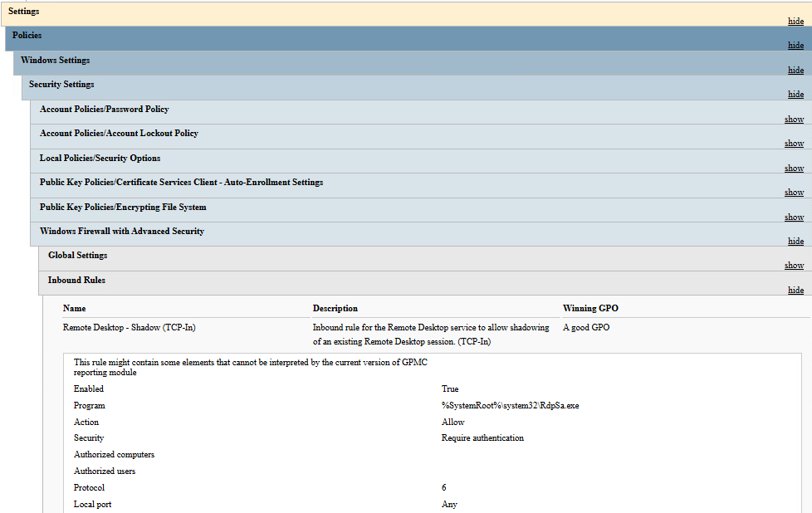This screenshot has height=513, width=812.
Task: Show the Global Settings section
Action: click(x=794, y=266)
